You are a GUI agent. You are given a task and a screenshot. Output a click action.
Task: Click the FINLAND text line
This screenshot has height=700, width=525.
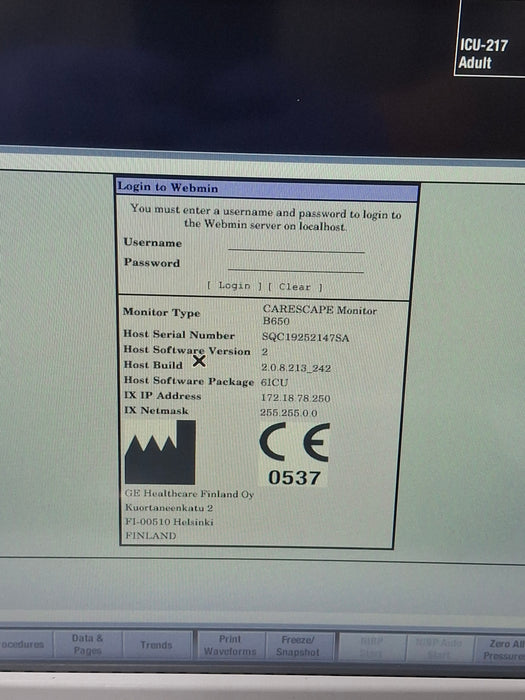pyautogui.click(x=150, y=535)
